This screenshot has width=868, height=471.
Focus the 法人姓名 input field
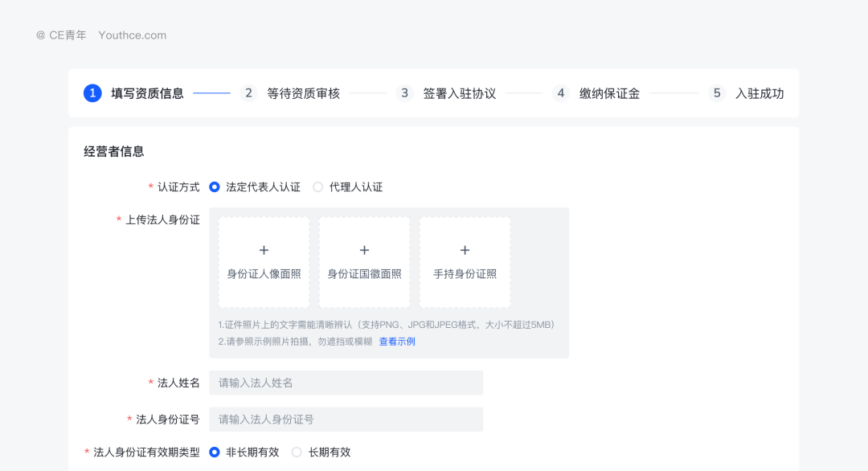point(346,383)
